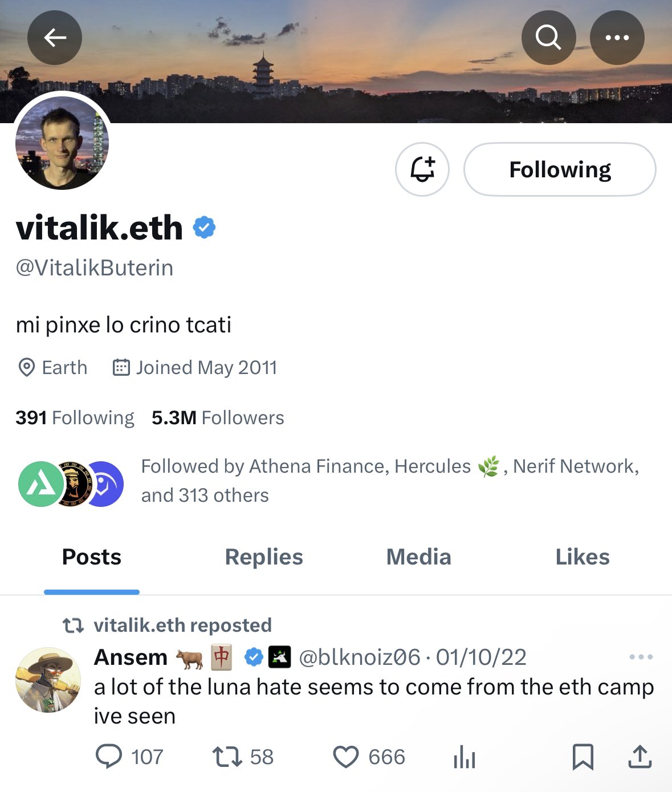Open the three-dot profile options menu
Image resolution: width=672 pixels, height=792 pixels.
pyautogui.click(x=617, y=38)
